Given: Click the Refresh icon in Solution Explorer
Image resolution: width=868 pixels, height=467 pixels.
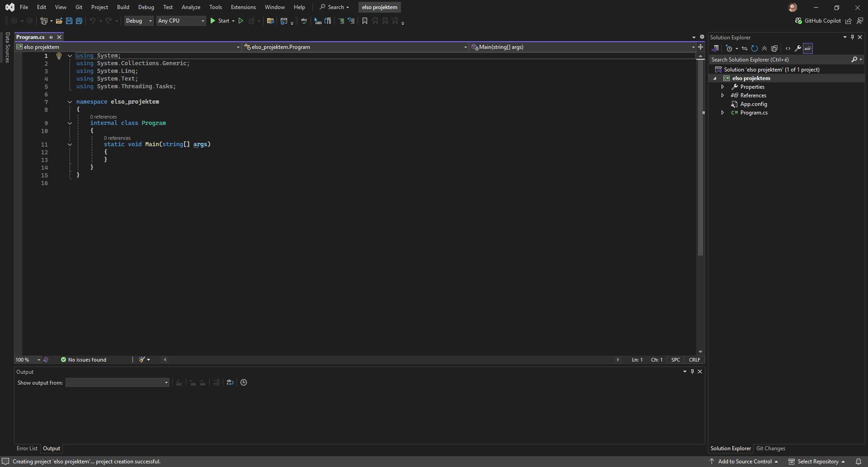Looking at the screenshot, I should (x=754, y=48).
